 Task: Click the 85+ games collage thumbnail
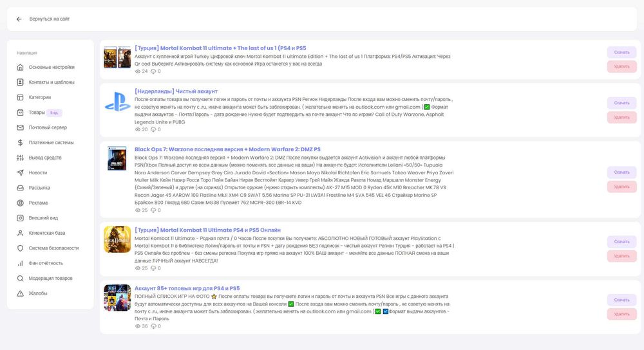click(117, 297)
